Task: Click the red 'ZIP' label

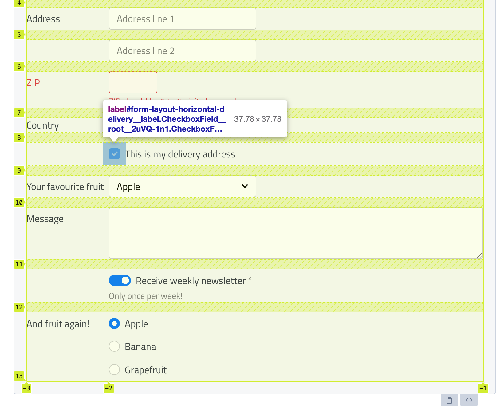Action: (33, 83)
